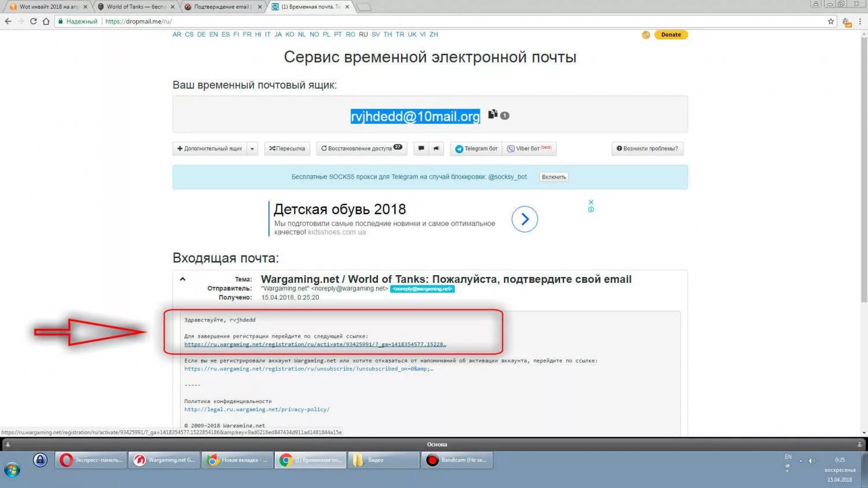
Task: Click the noreply@wargaming.net sender badge
Action: click(x=422, y=289)
